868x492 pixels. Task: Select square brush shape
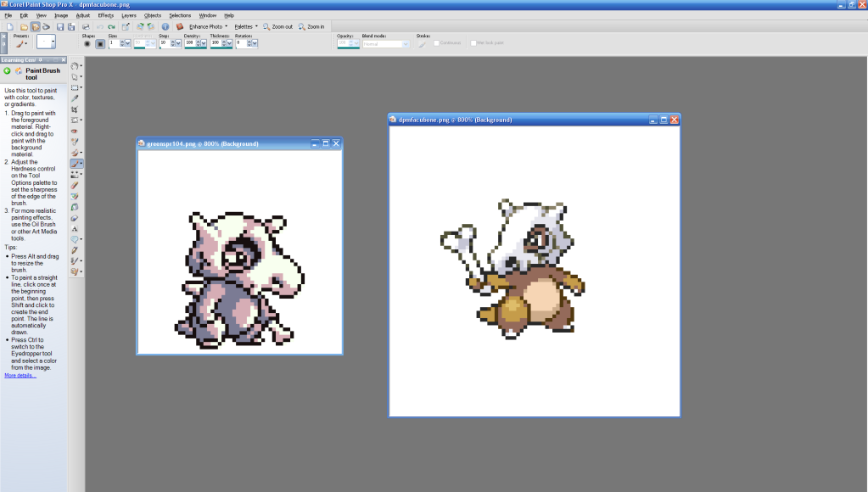tap(100, 44)
